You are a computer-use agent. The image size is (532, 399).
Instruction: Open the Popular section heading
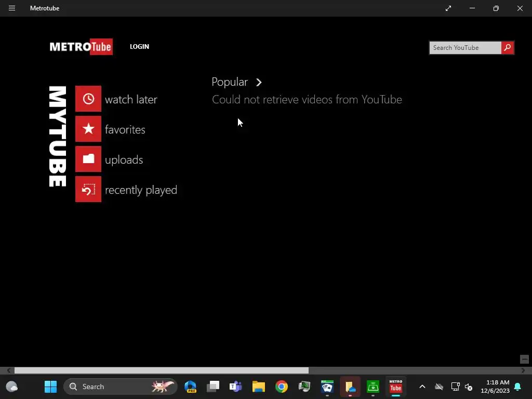click(230, 82)
